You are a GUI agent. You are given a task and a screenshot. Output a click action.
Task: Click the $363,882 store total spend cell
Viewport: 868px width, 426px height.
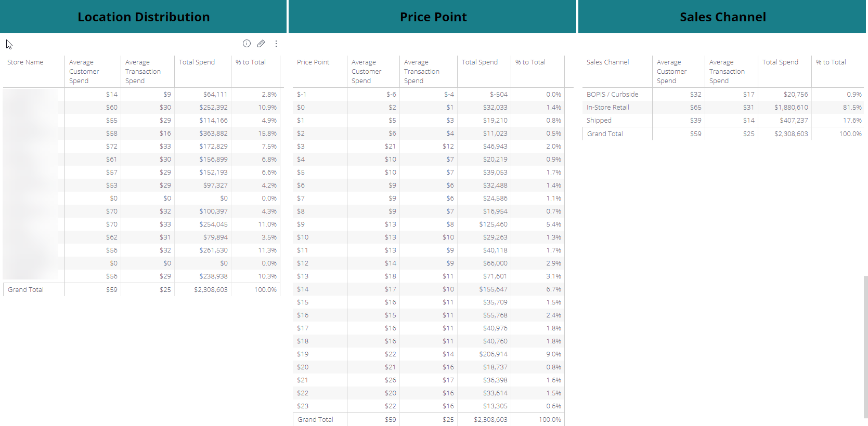213,134
